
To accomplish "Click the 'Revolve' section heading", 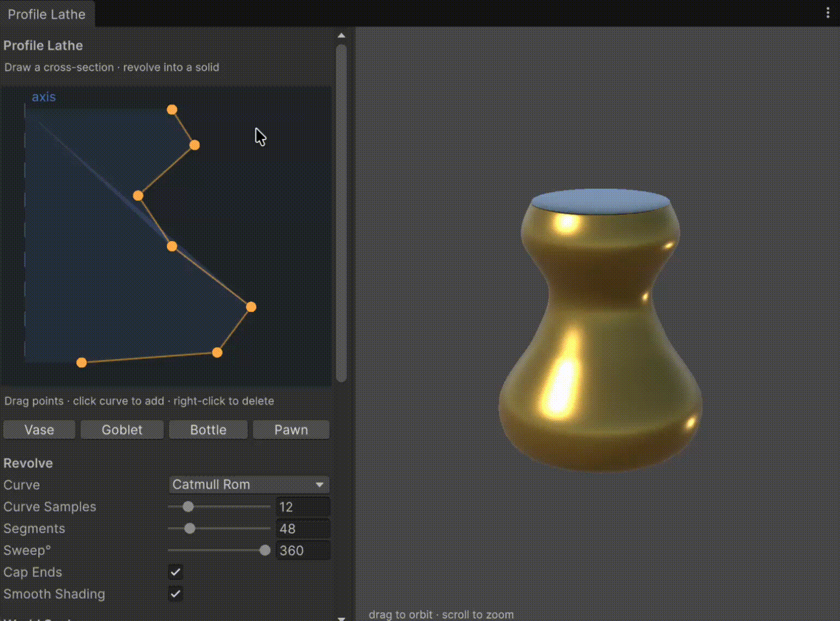I will point(28,463).
